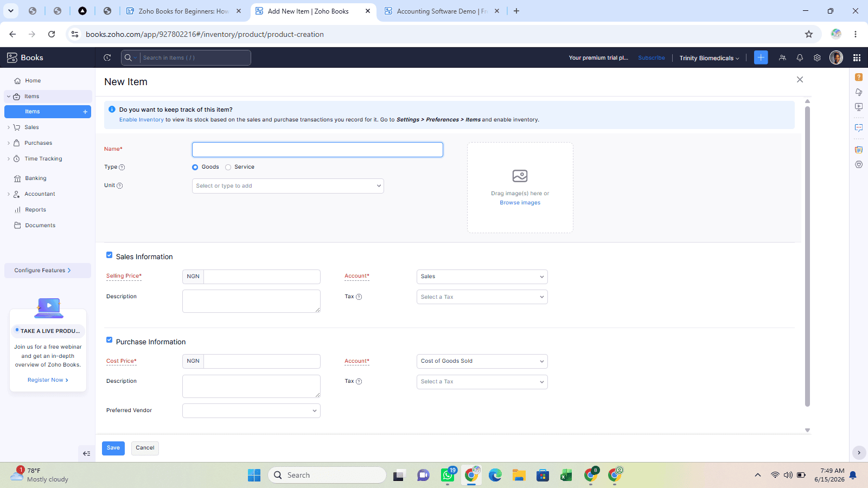Click the Save button
The image size is (868, 488).
click(113, 448)
